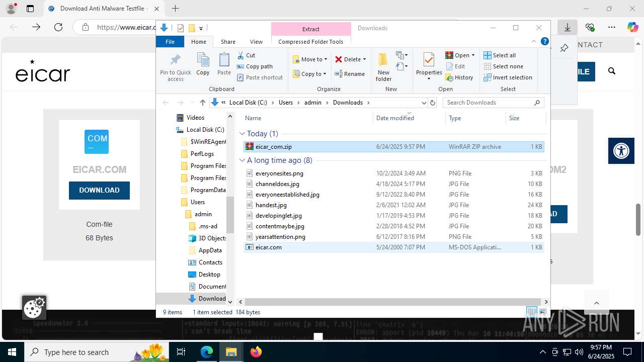Switch to the Home ribbon tab

[x=199, y=42]
